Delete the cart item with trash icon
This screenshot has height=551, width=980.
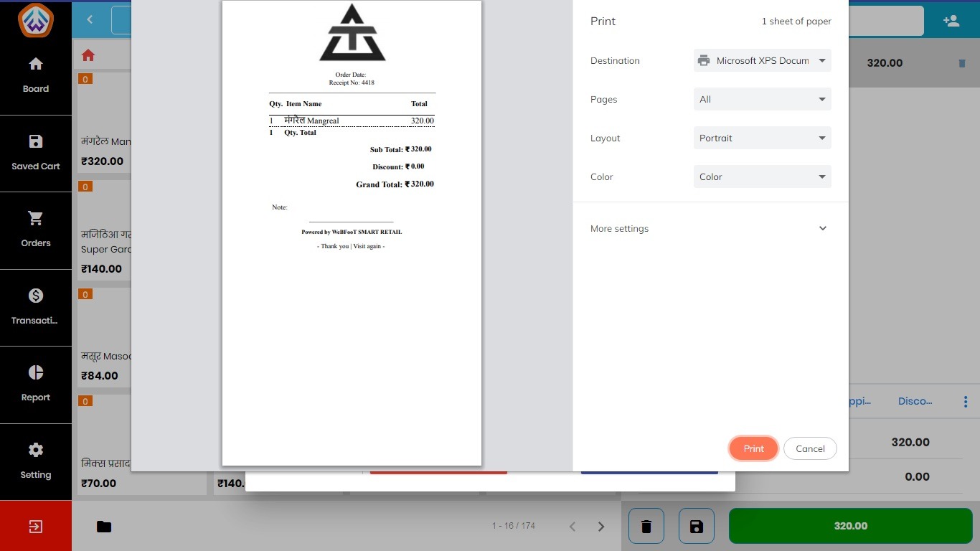[962, 63]
